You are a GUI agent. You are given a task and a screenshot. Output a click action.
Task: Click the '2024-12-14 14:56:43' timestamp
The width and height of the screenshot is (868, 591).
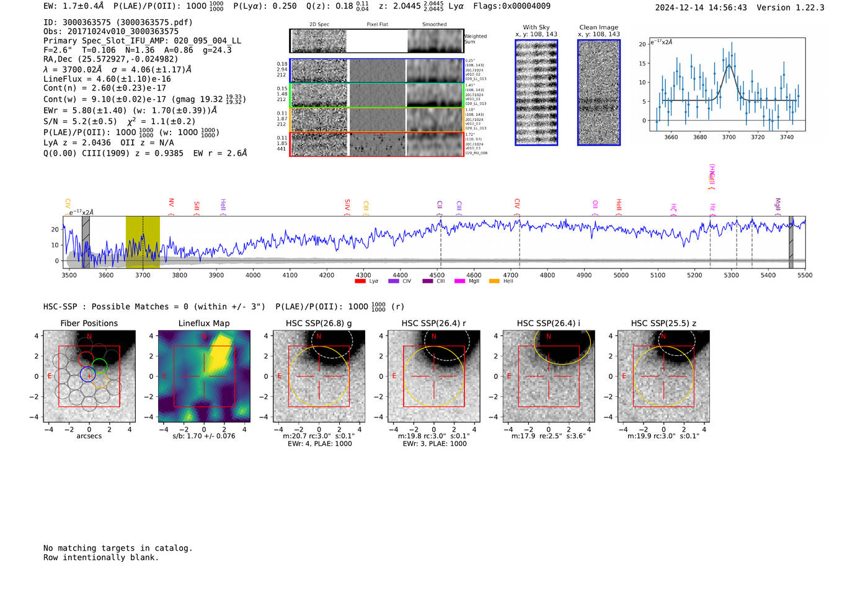click(x=701, y=8)
